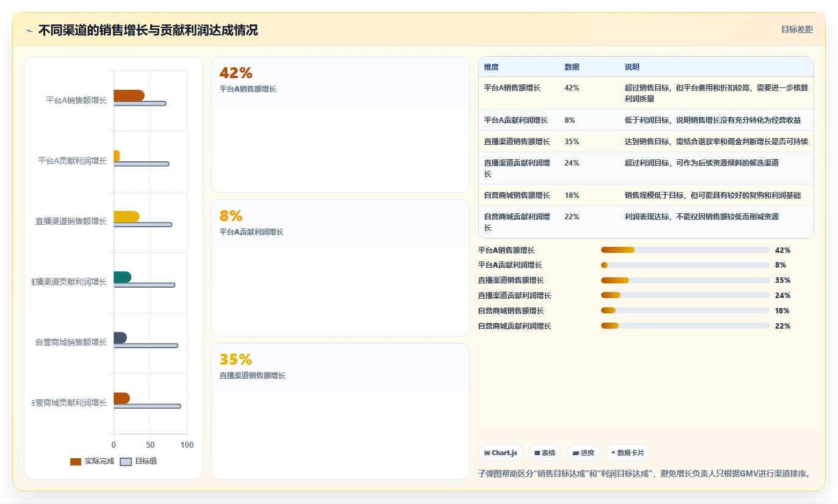Click the orange 平台A贡献利润增长 actual bar
This screenshot has width=838, height=504.
pyautogui.click(x=117, y=156)
